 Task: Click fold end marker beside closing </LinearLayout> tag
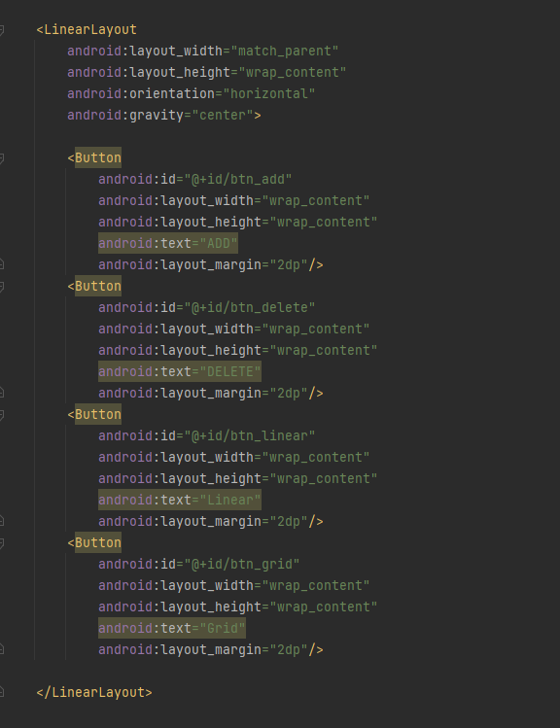tap(1, 692)
